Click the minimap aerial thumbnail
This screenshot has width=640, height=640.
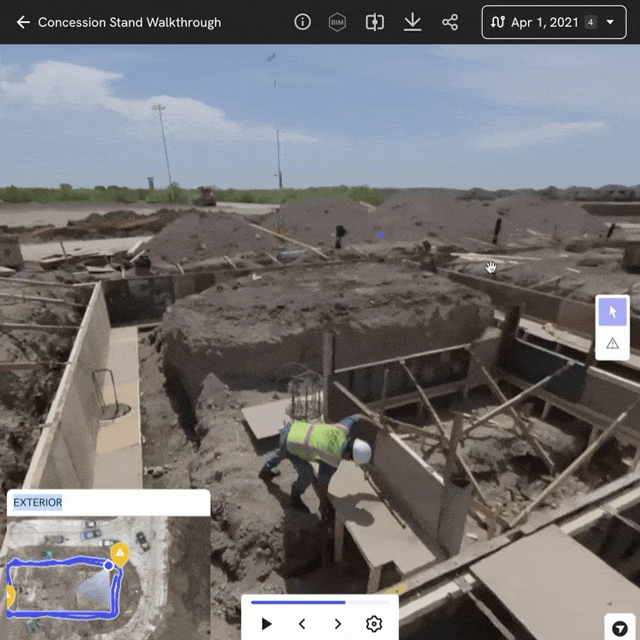pos(108,578)
